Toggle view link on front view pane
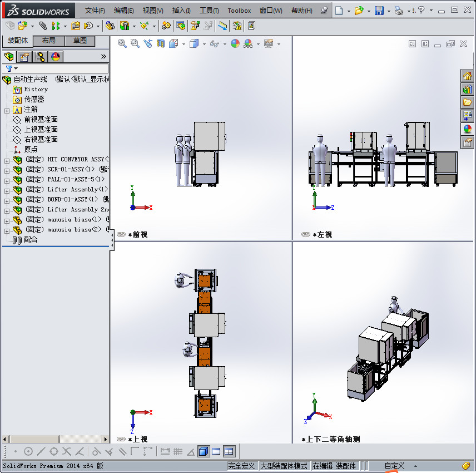 click(121, 234)
